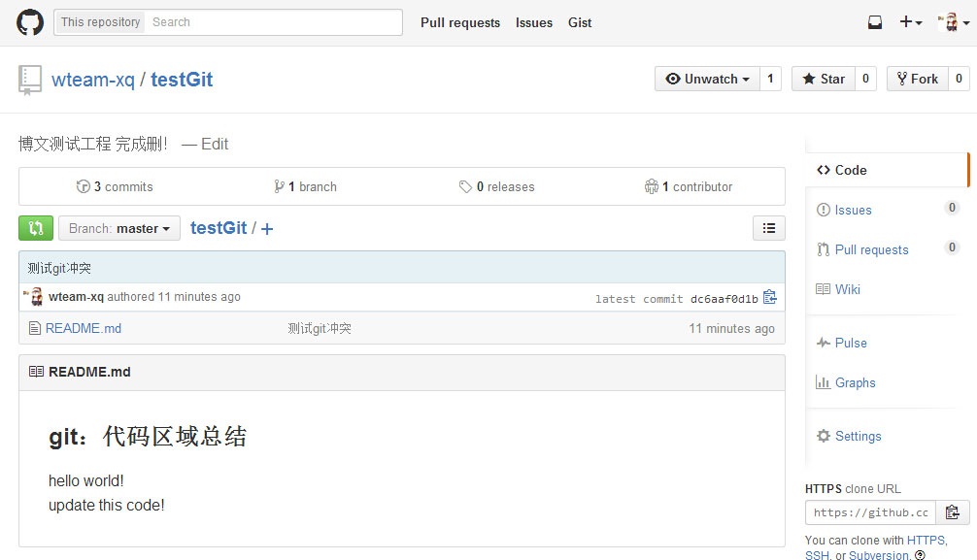
Task: Open the wteam-xq owner link in title
Action: coord(93,80)
